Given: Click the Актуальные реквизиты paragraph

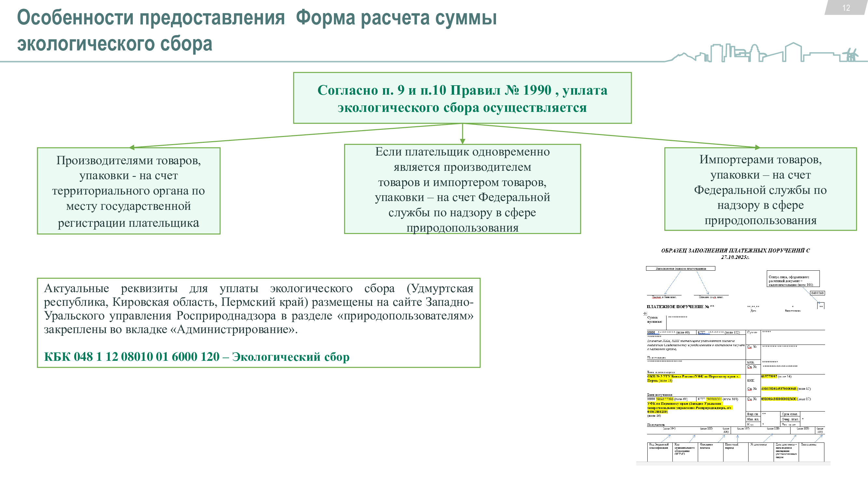Looking at the screenshot, I should (258, 308).
